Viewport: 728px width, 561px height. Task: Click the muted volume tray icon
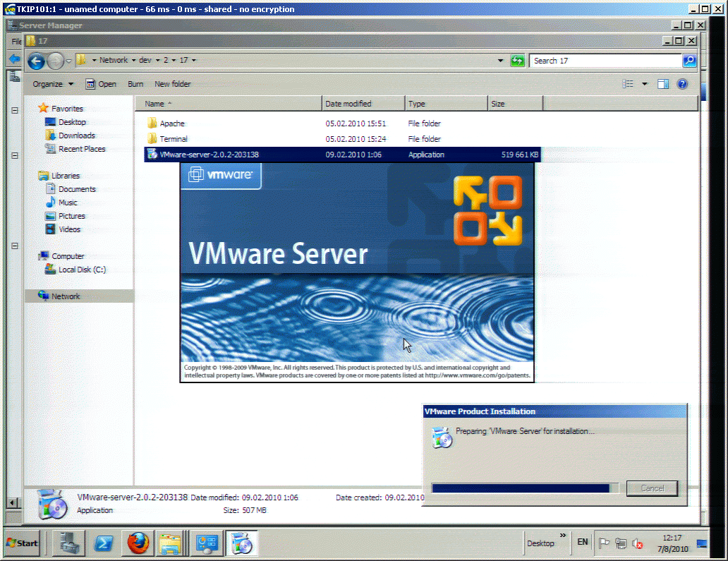click(638, 543)
